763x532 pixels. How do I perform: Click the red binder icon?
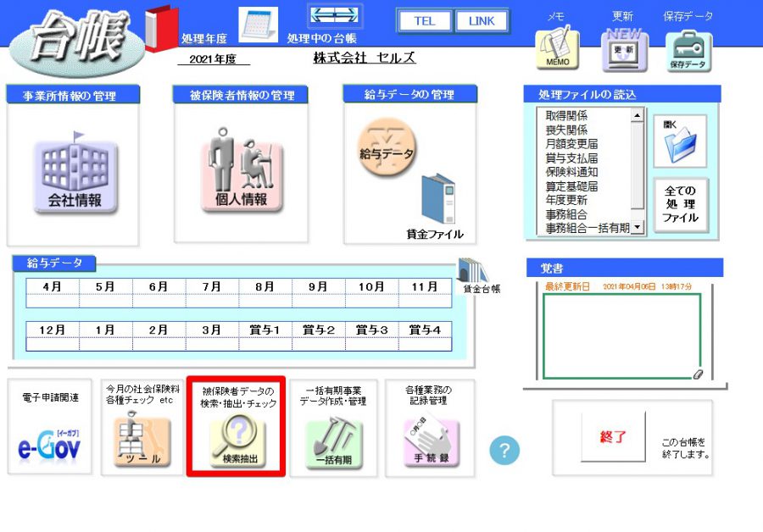[x=161, y=29]
